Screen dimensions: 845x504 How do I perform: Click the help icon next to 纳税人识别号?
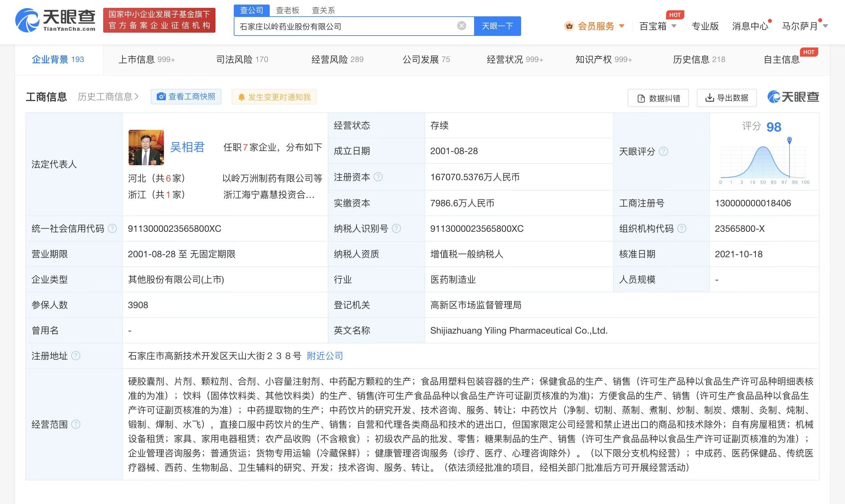point(396,228)
